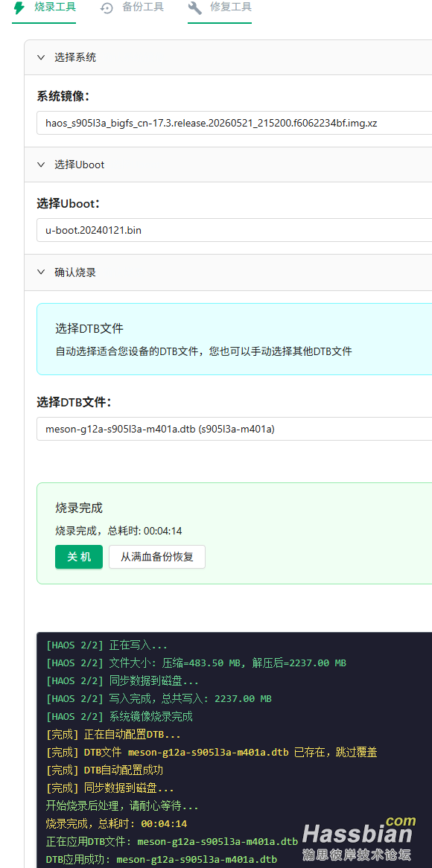Image resolution: width=432 pixels, height=868 pixels.
Task: Open the DTB file selection dropdown
Action: [x=235, y=429]
